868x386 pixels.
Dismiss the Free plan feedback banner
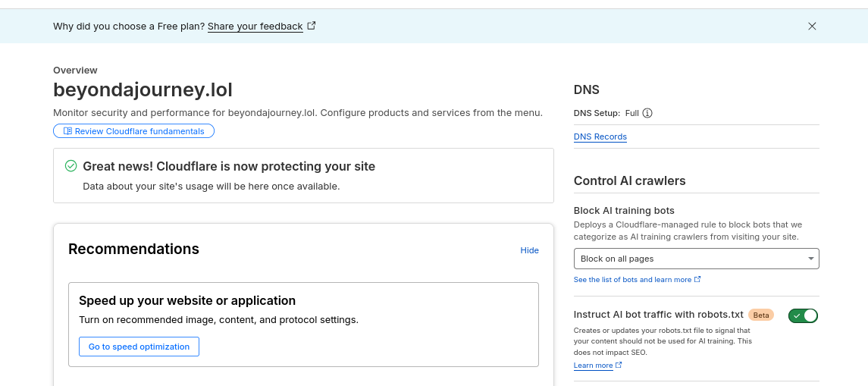click(x=812, y=26)
